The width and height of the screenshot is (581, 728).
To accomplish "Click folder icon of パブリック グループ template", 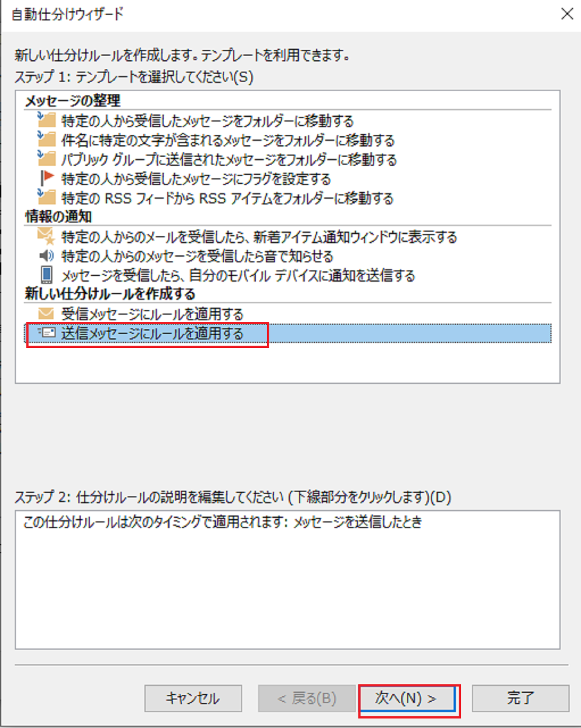I will (x=46, y=158).
